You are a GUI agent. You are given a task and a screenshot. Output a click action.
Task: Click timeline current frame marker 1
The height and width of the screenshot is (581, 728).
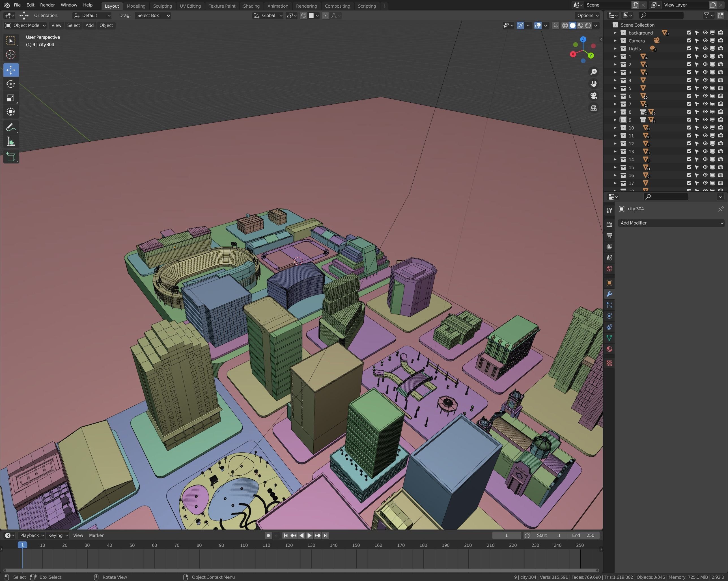(x=22, y=545)
